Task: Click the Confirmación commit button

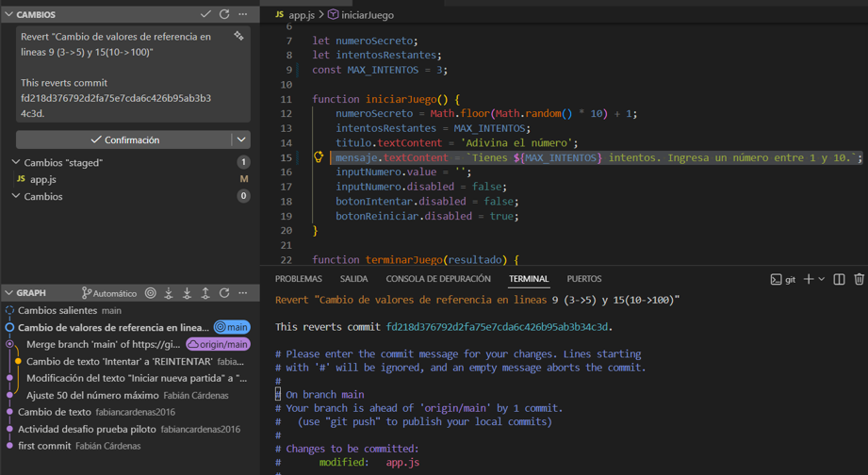Action: (x=124, y=140)
